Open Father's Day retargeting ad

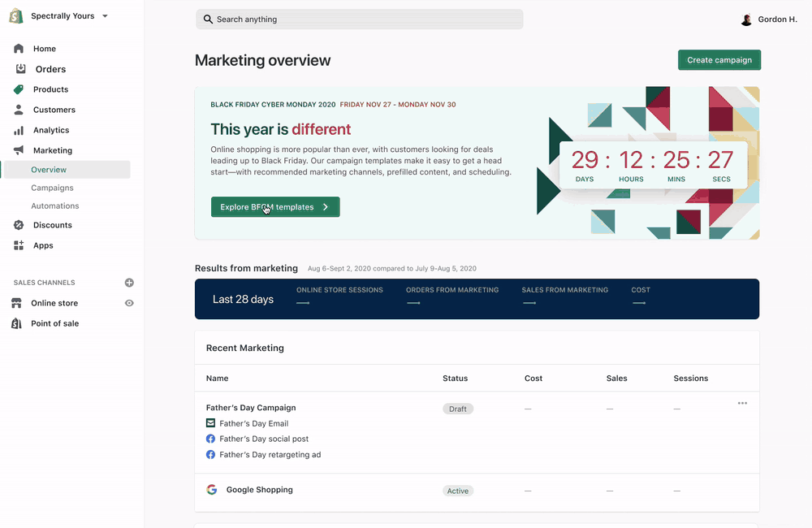[270, 454]
